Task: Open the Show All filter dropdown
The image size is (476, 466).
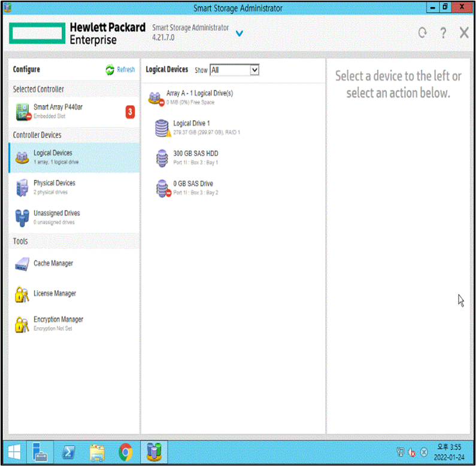Action: [234, 70]
